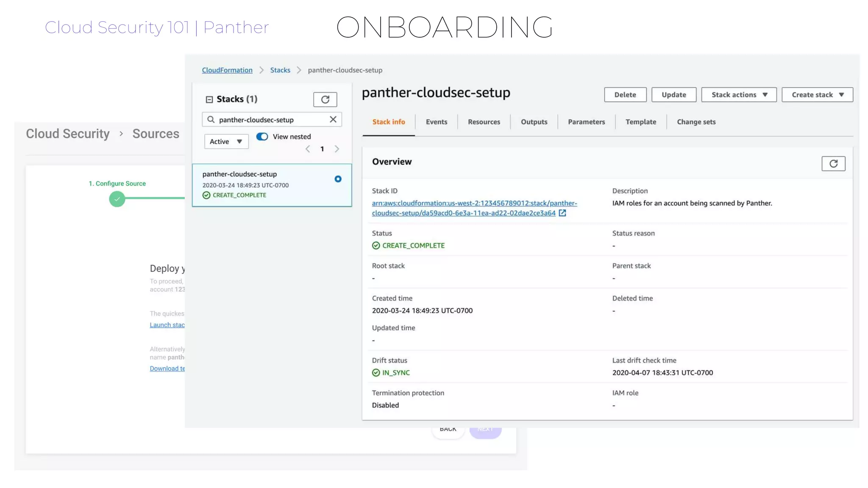868x488 pixels.
Task: Open the Stack ID ARN link
Action: (x=474, y=208)
